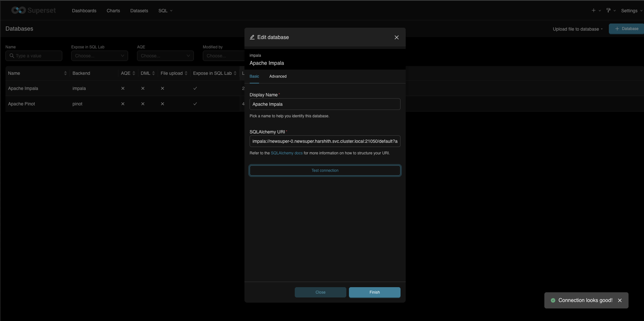Image resolution: width=644 pixels, height=321 pixels.
Task: Click the Finish button
Action: (x=375, y=292)
